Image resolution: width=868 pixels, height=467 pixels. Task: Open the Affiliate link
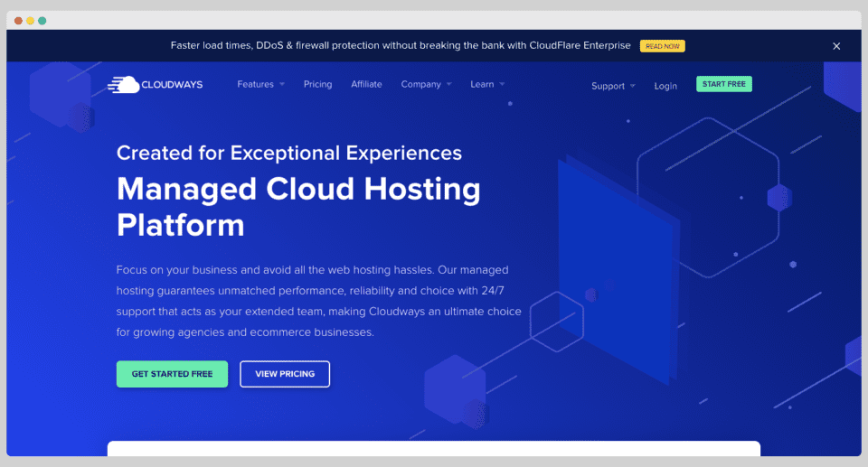[x=366, y=84]
